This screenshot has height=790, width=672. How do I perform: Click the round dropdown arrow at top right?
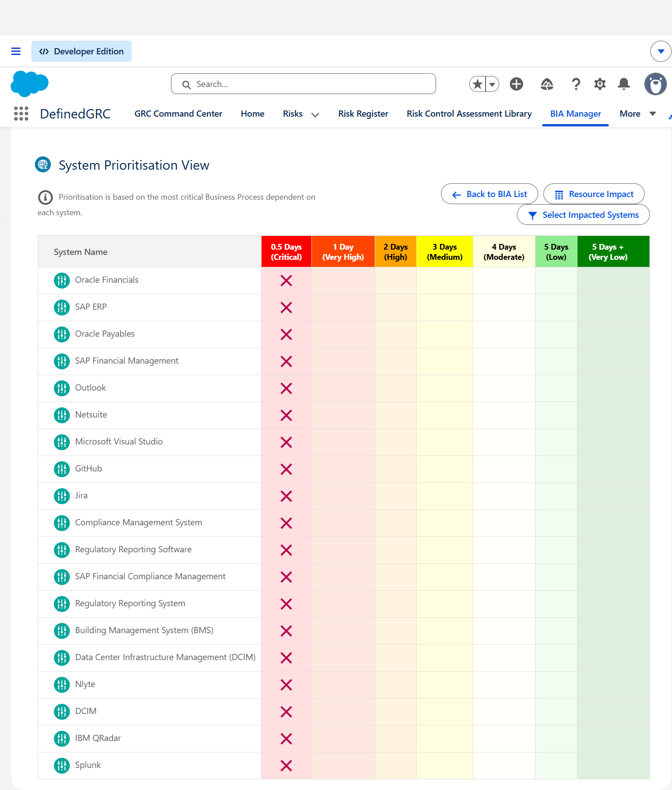pos(661,51)
